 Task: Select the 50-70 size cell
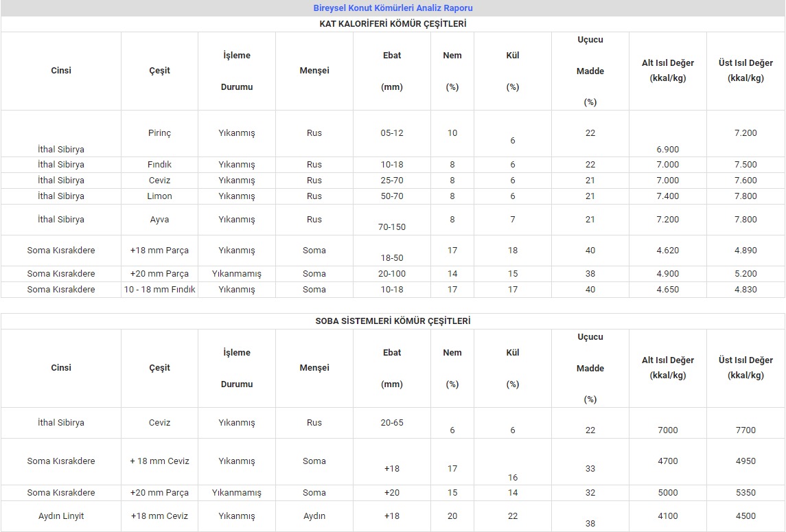pyautogui.click(x=392, y=196)
